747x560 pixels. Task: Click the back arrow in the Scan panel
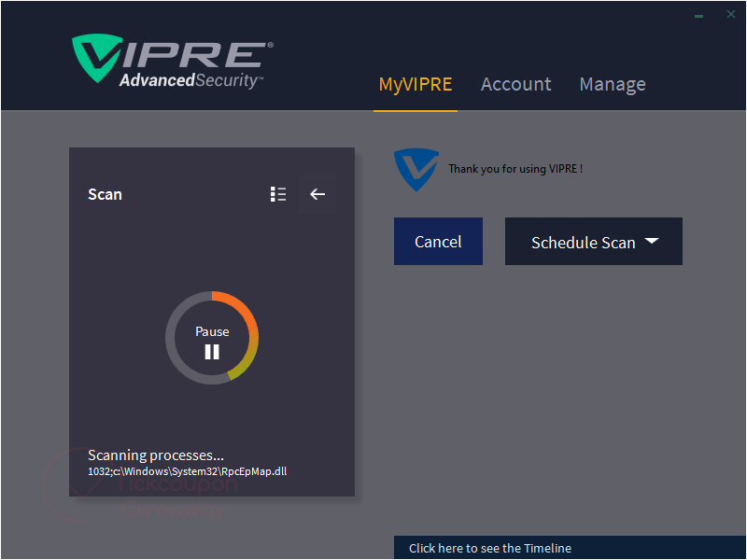point(317,194)
